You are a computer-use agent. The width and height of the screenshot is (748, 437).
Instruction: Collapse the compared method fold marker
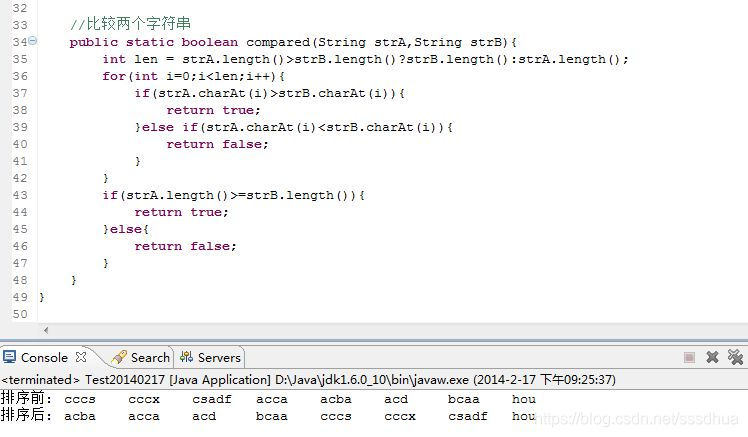pyautogui.click(x=32, y=41)
